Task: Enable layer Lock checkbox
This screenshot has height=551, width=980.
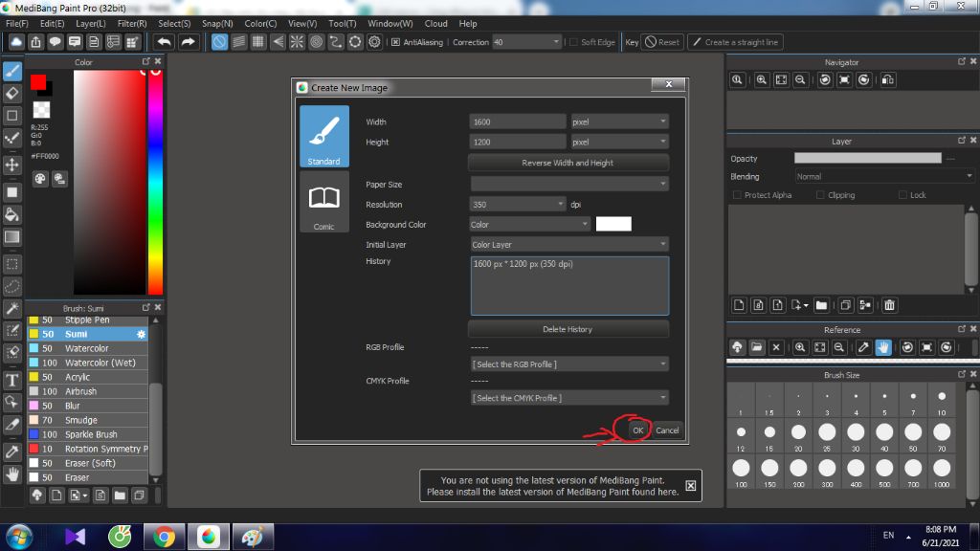Action: [902, 195]
